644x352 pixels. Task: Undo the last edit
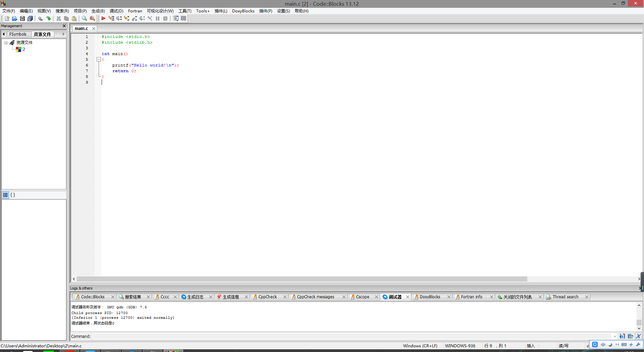click(x=40, y=18)
